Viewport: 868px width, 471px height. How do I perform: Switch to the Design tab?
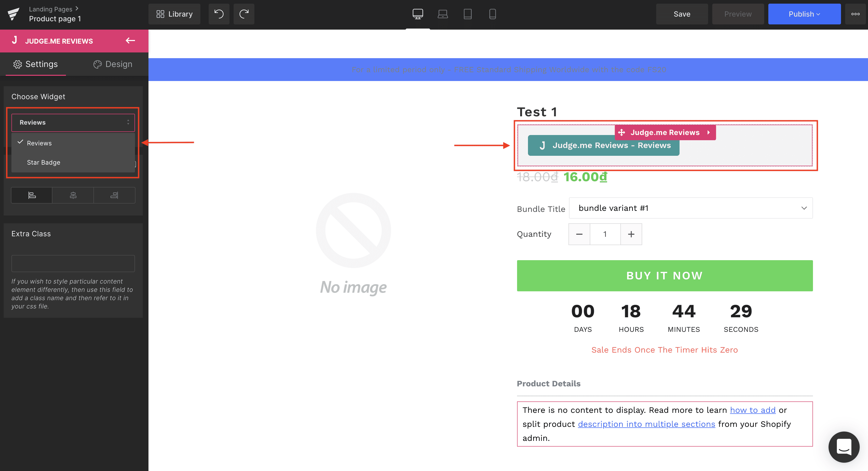click(113, 64)
